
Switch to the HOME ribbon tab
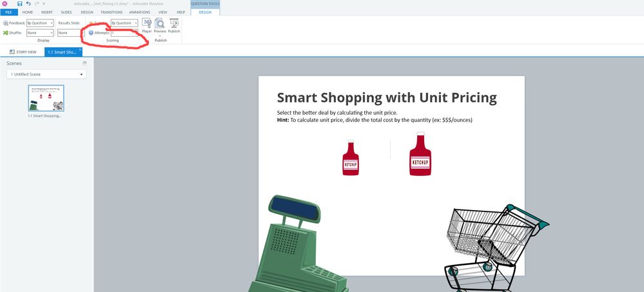[x=28, y=12]
